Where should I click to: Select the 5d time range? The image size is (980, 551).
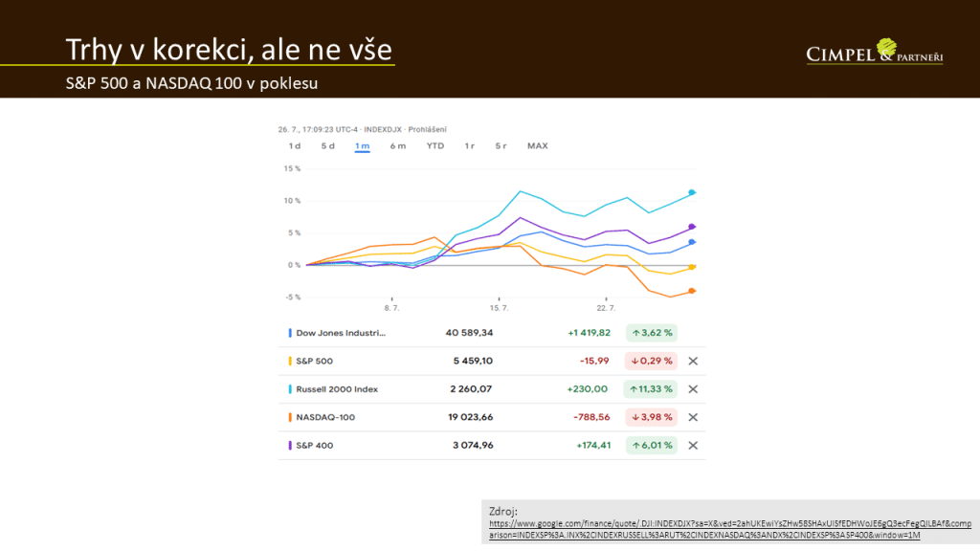pos(327,146)
